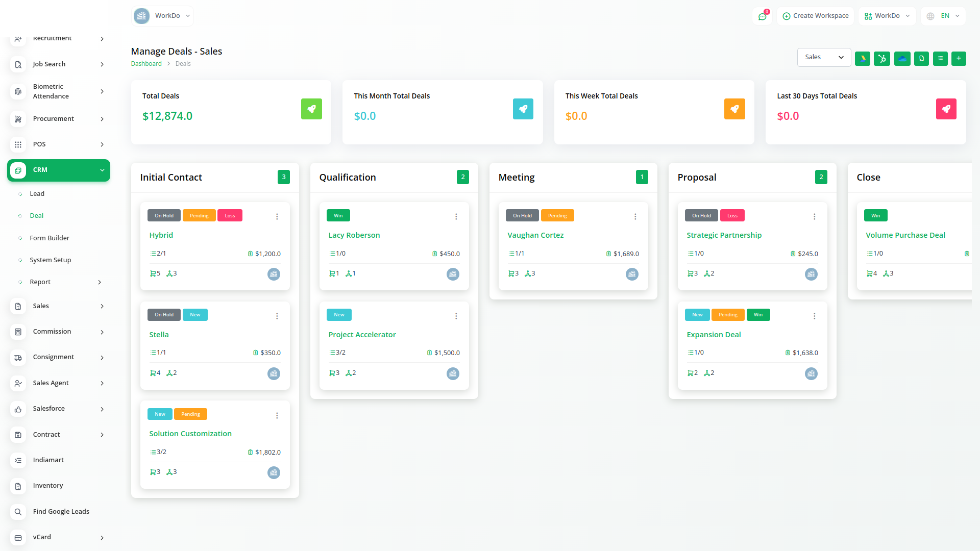The height and width of the screenshot is (551, 980).
Task: Open the Hybrid deal's three-dot menu
Action: pyautogui.click(x=277, y=217)
